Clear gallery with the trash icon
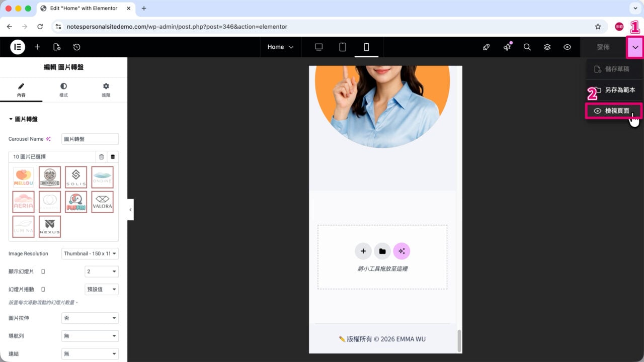 [x=101, y=157]
